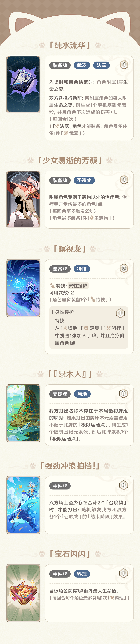This screenshot has width=140, height=644.
Task: Click the 纯水流华 weapon card artwork
Action: coord(23,85)
